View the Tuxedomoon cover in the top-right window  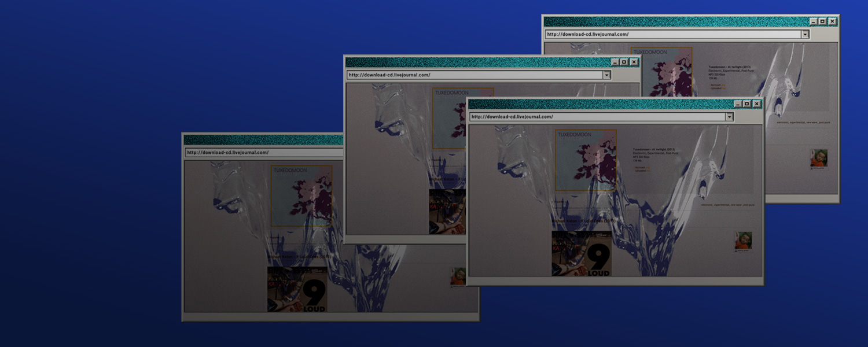click(661, 72)
